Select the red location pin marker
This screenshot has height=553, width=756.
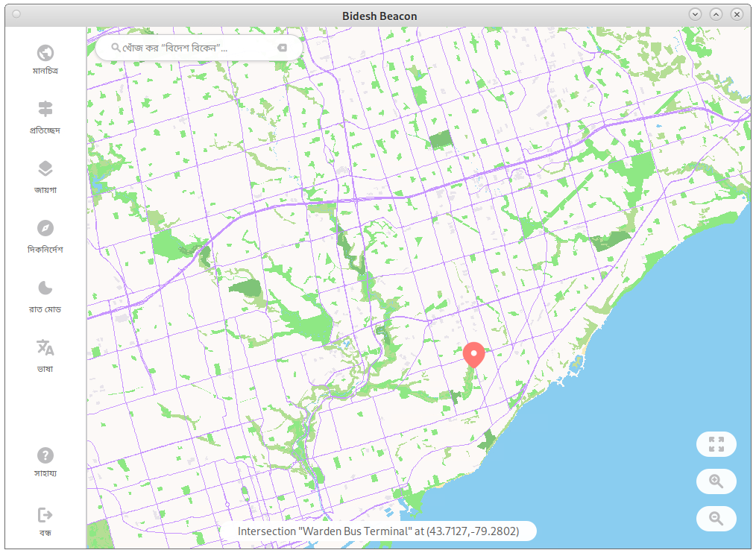pos(473,354)
